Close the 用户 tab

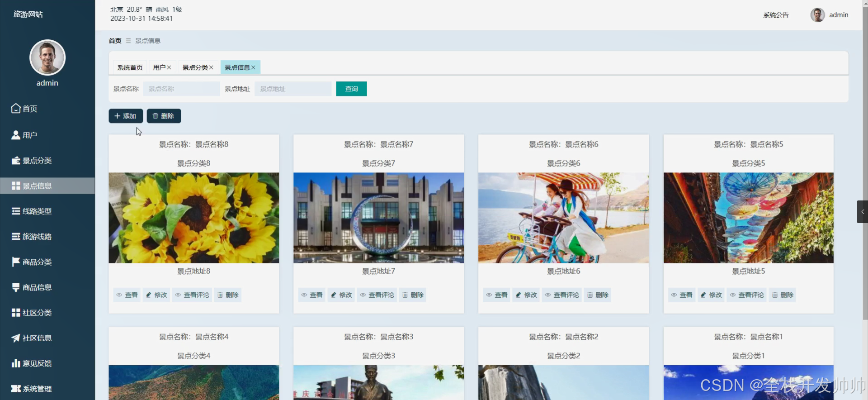tap(169, 67)
